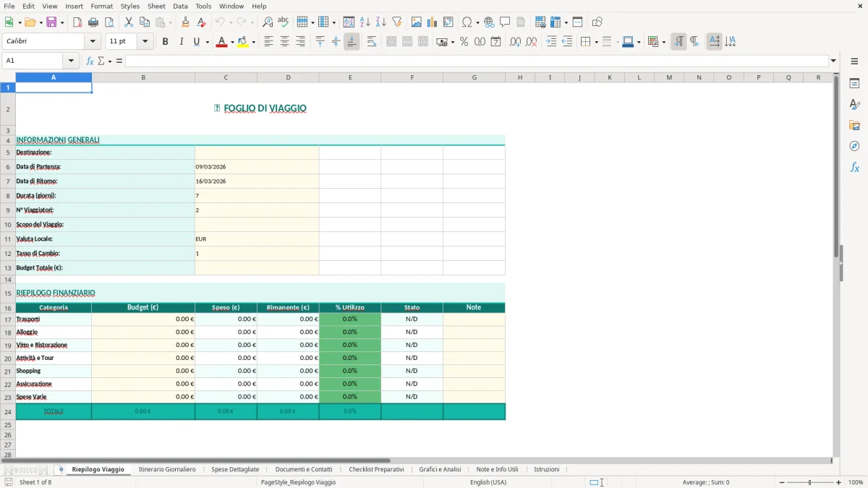The image size is (868, 488).
Task: Open the Styles deck in the sidebar
Action: click(x=854, y=105)
